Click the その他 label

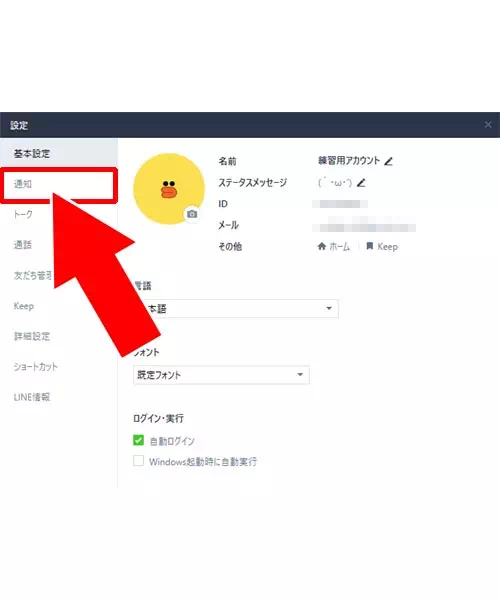230,246
